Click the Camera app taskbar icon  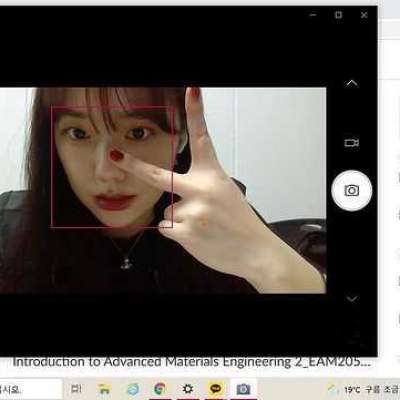pyautogui.click(x=244, y=389)
